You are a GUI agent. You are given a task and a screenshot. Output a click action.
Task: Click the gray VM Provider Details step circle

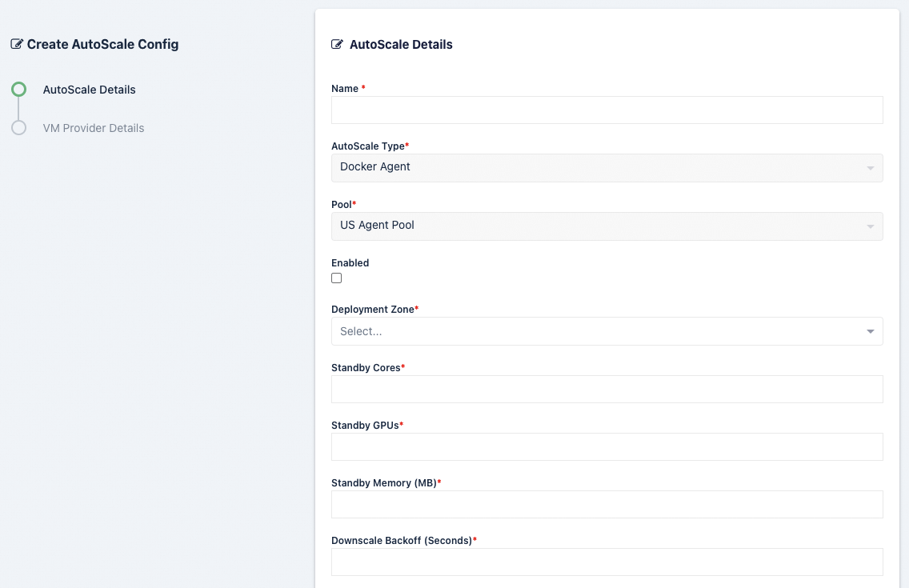click(x=19, y=128)
